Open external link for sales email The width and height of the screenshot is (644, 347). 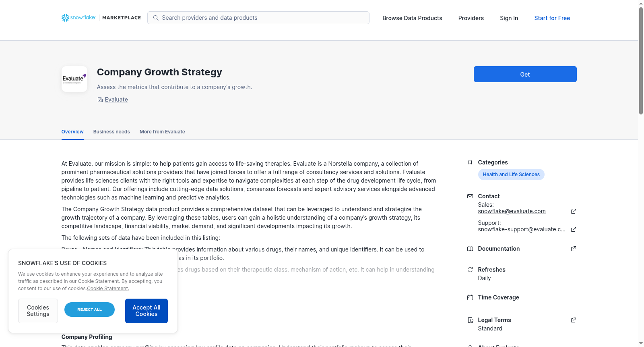[x=574, y=211]
